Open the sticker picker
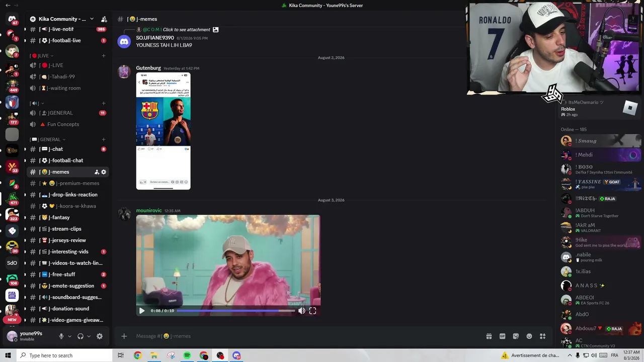The height and width of the screenshot is (362, 644). tap(516, 336)
